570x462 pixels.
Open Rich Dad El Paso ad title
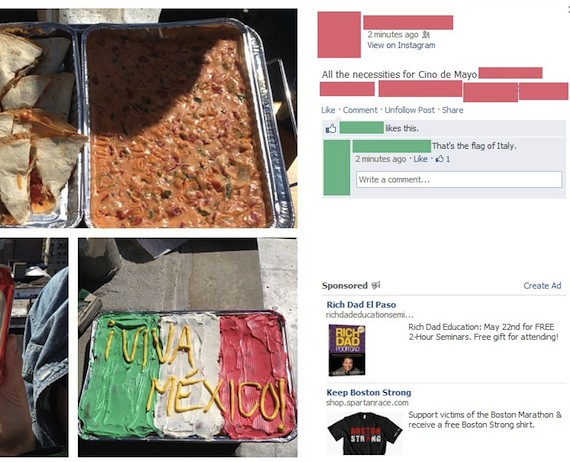click(361, 305)
